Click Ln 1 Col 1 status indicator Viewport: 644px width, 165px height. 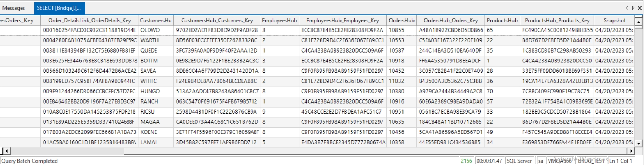point(621,161)
